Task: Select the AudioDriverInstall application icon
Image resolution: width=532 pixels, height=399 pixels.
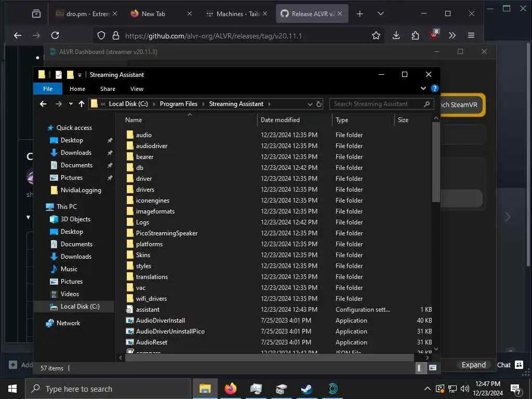Action: coord(129,320)
